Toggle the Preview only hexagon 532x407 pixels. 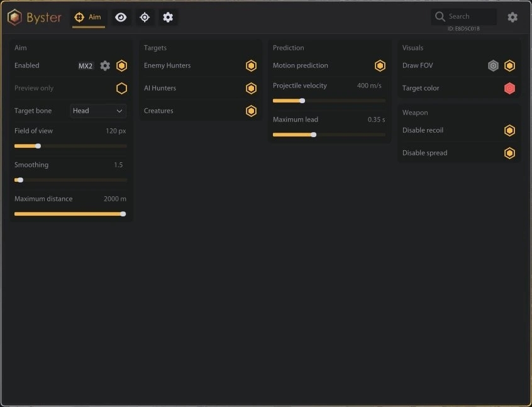121,88
